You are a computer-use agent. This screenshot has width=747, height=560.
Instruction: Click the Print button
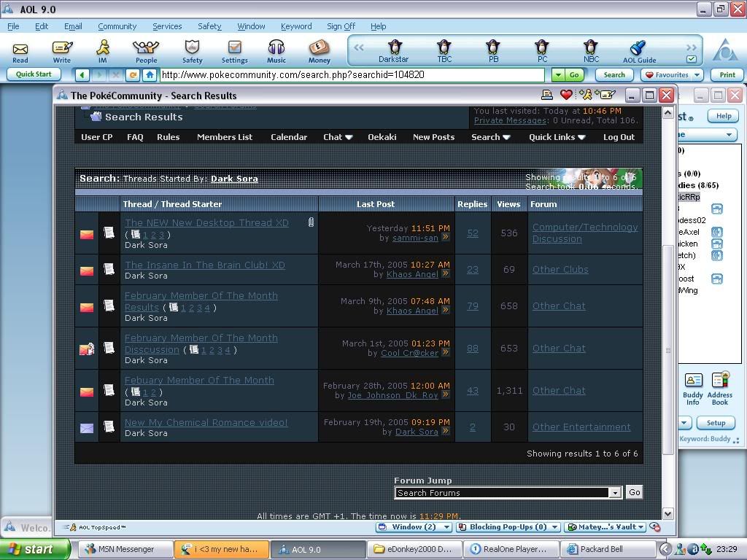727,75
